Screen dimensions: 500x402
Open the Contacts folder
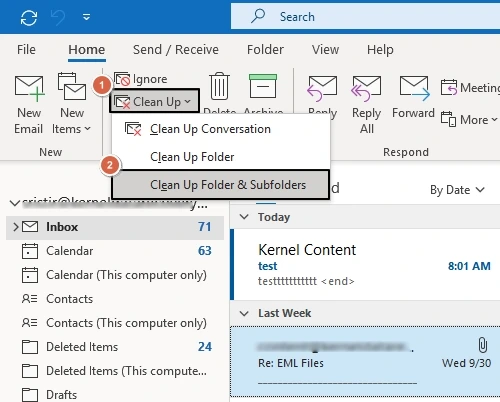click(x=115, y=299)
